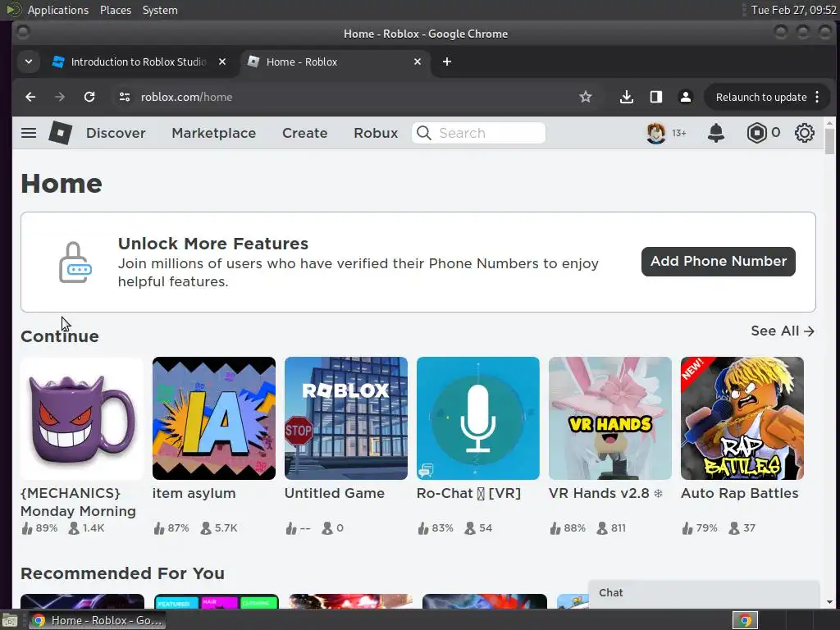Open the Marketplace page
Screen dimensions: 840x630
pyautogui.click(x=214, y=133)
